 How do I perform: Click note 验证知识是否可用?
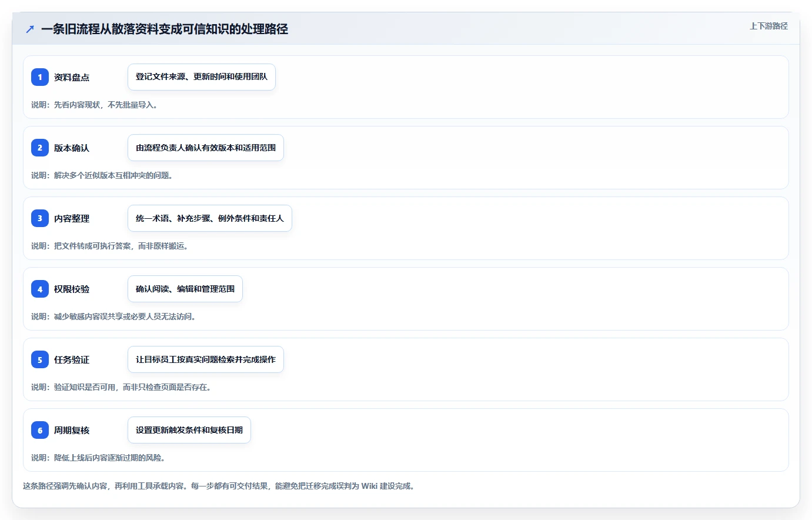tap(121, 387)
